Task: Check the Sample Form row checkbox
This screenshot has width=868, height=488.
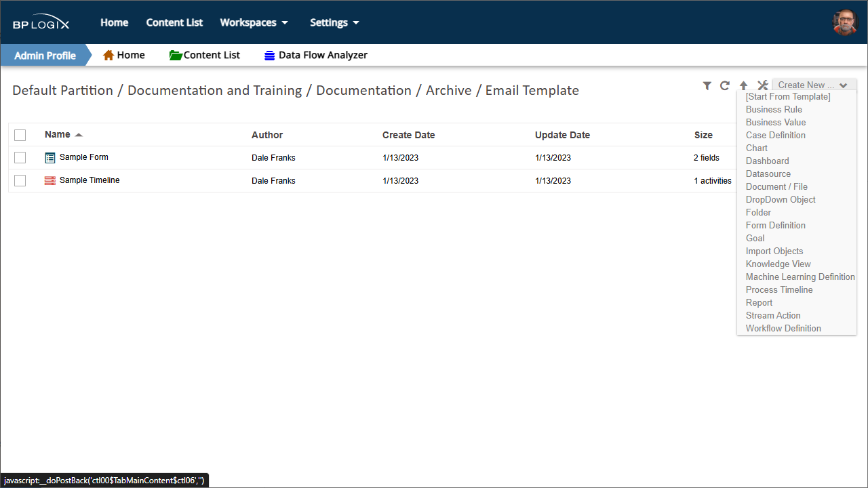Action: (x=20, y=158)
